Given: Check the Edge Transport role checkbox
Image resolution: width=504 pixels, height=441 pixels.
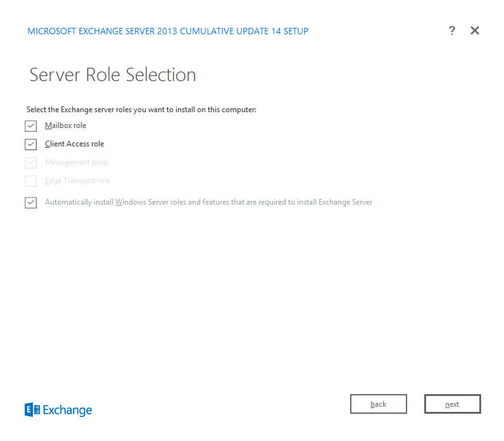Looking at the screenshot, I should (x=31, y=181).
